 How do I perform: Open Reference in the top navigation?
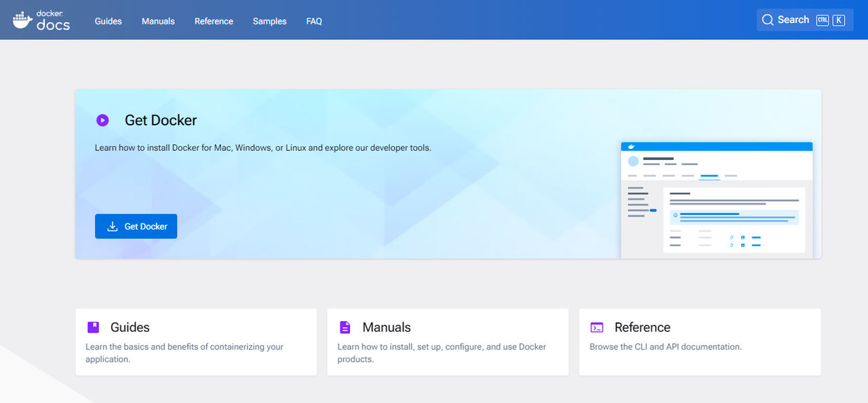coord(214,21)
